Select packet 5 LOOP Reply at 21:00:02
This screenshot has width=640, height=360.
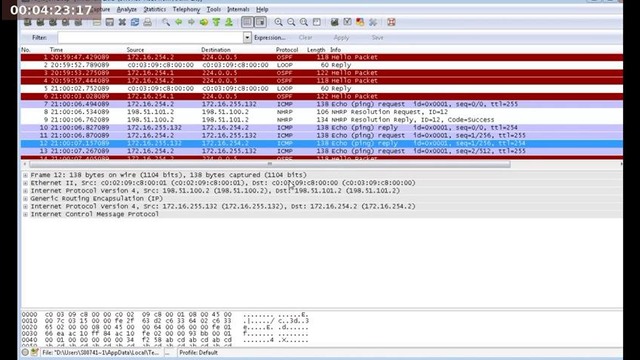322,89
